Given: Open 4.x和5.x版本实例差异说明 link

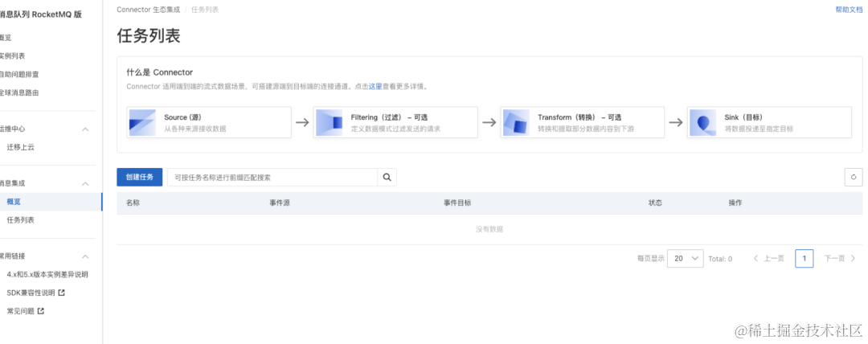Looking at the screenshot, I should click(47, 275).
